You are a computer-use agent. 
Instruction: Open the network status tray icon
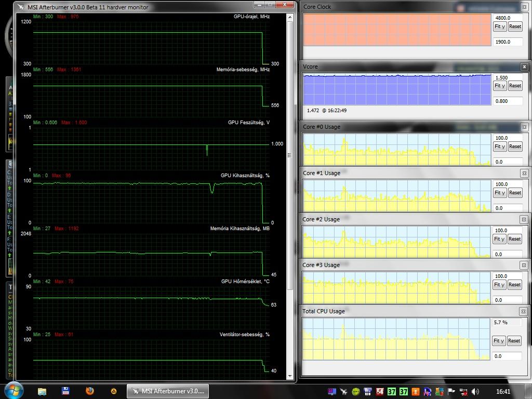(463, 392)
